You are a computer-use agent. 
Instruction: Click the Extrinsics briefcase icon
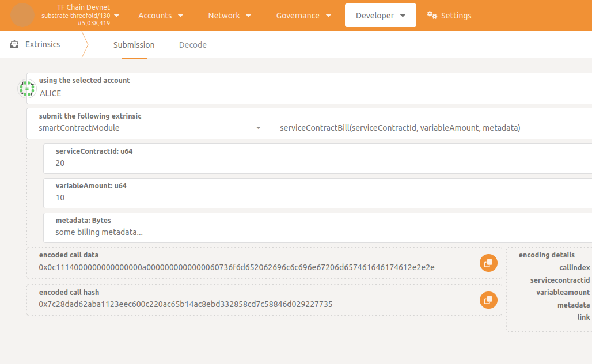pyautogui.click(x=14, y=44)
